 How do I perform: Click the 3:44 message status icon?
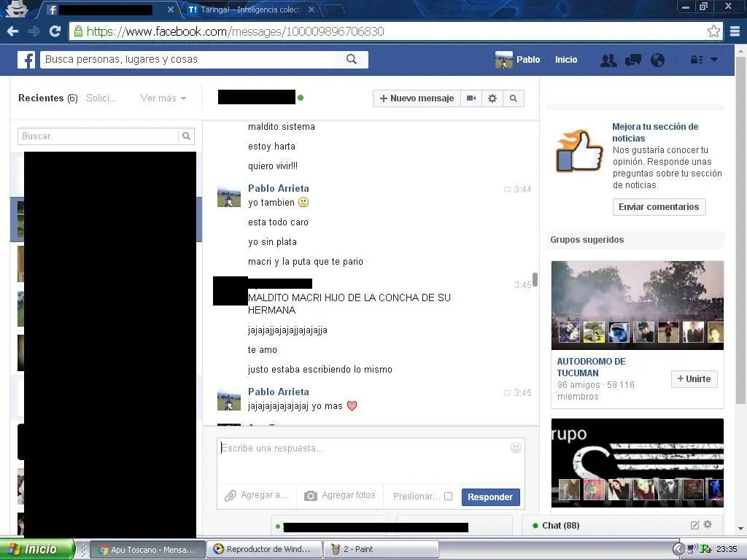[x=507, y=190]
